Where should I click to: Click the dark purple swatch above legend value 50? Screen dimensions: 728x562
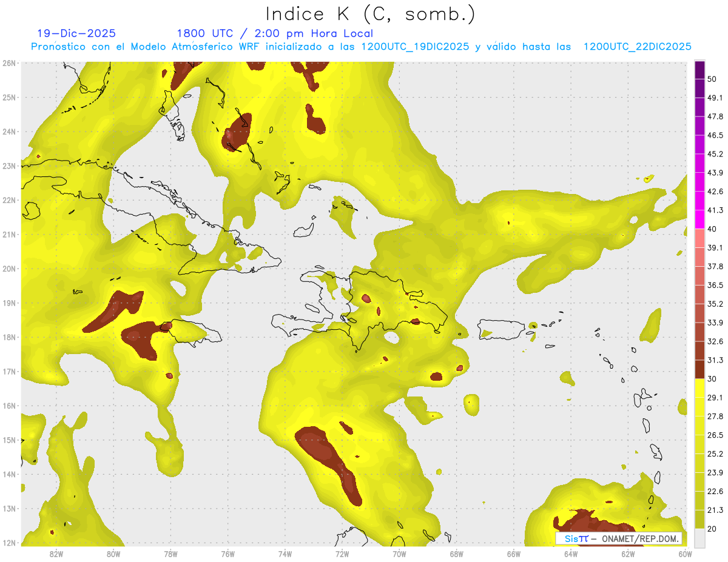(699, 70)
